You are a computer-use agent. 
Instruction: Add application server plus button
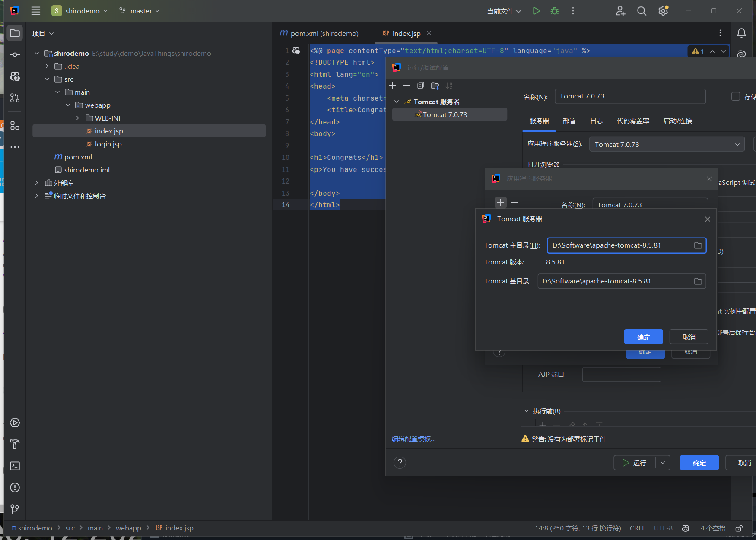500,202
